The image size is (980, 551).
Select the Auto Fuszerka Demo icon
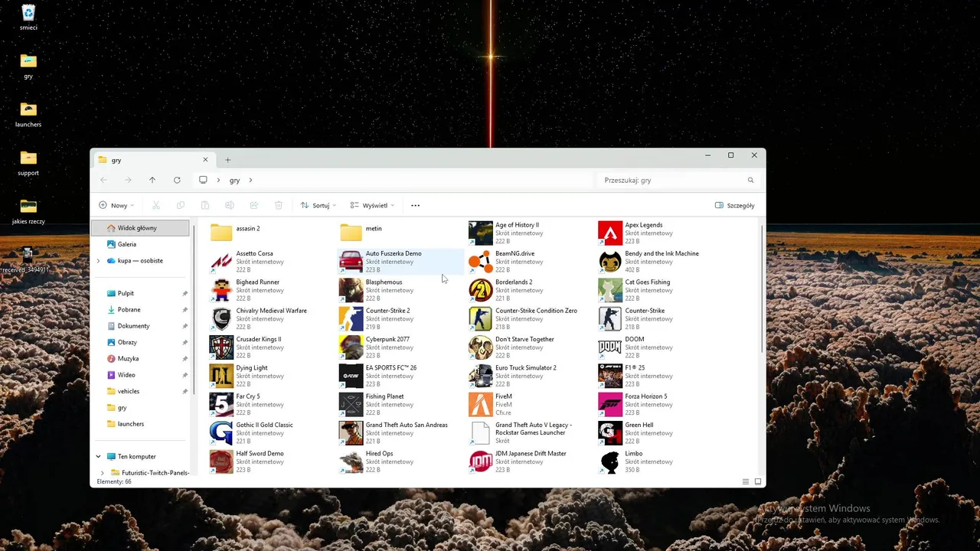351,262
